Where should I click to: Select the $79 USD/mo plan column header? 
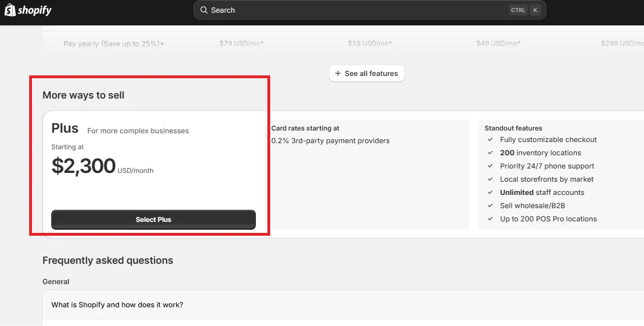pyautogui.click(x=241, y=43)
